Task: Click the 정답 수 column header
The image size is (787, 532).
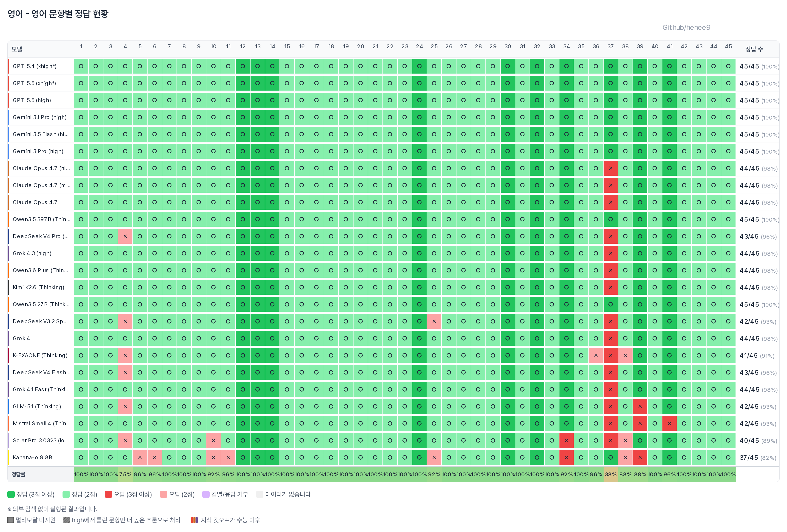Action: pyautogui.click(x=754, y=49)
